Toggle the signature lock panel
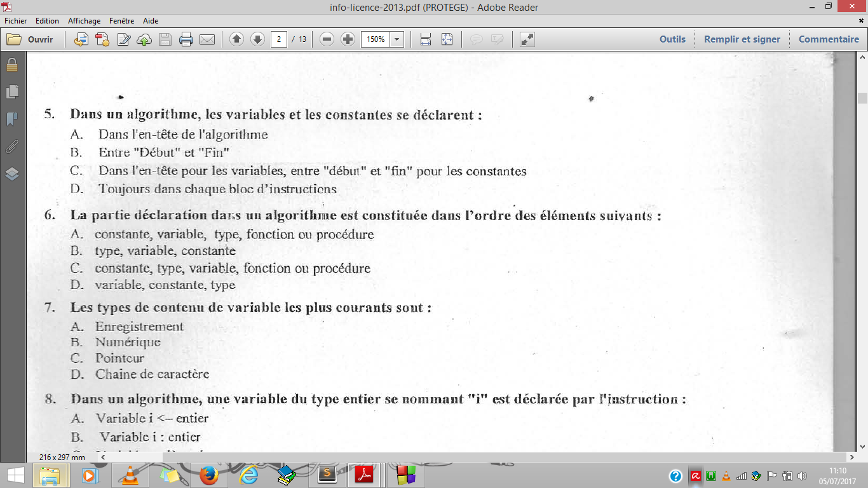This screenshot has width=868, height=488. pyautogui.click(x=11, y=65)
